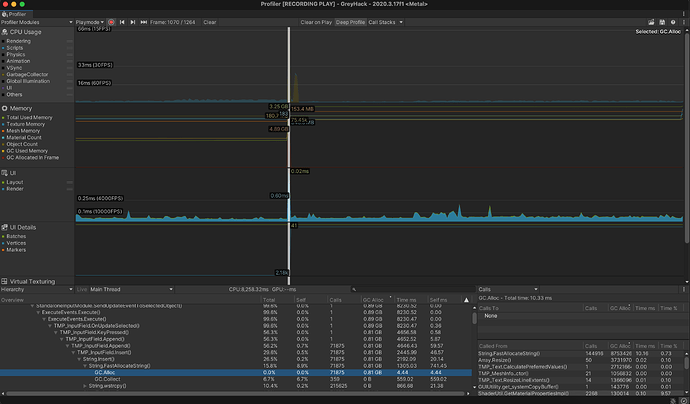
Task: Select the CPU Usage module icon
Action: (x=4, y=33)
